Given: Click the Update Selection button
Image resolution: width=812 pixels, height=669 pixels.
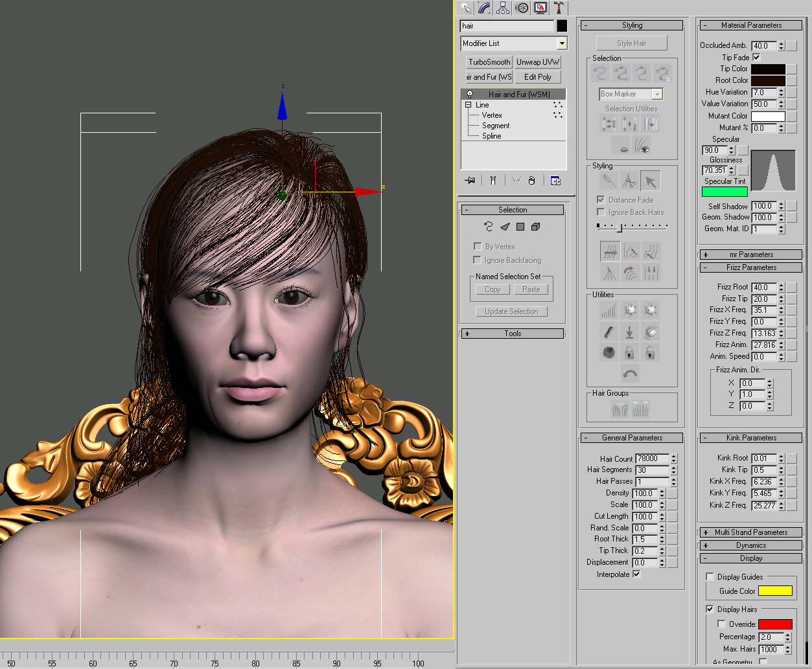Looking at the screenshot, I should coord(511,312).
